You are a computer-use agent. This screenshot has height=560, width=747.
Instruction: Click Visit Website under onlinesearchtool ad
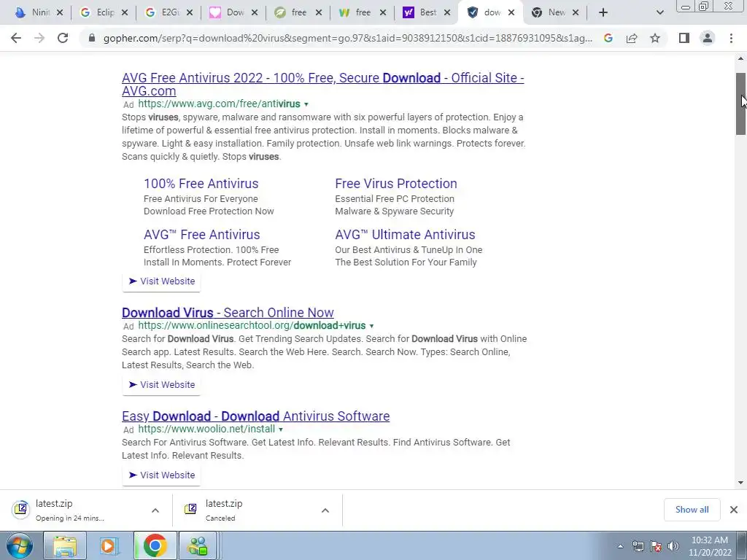pyautogui.click(x=161, y=384)
